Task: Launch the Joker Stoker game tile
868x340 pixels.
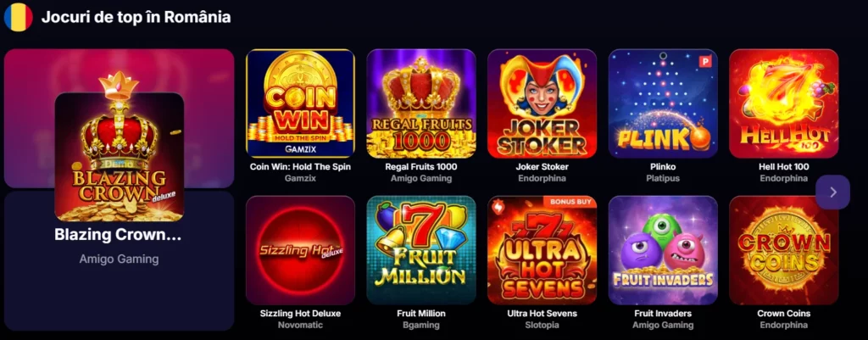Action: click(x=542, y=103)
